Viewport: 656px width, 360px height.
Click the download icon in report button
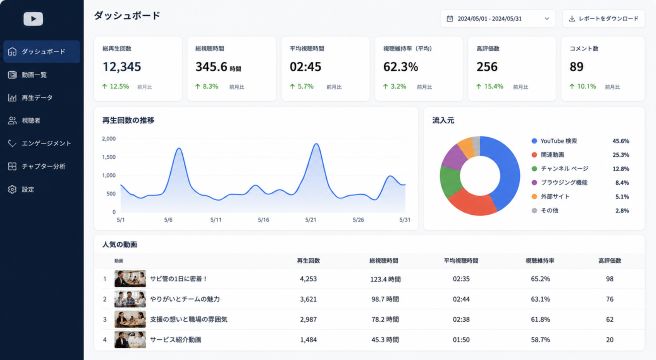coord(571,19)
